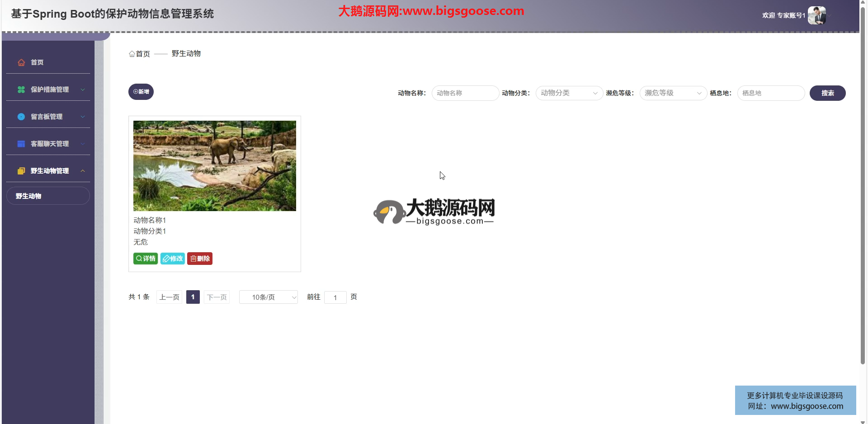The image size is (868, 424).
Task: Edit the animal with 修改 button
Action: 173,259
